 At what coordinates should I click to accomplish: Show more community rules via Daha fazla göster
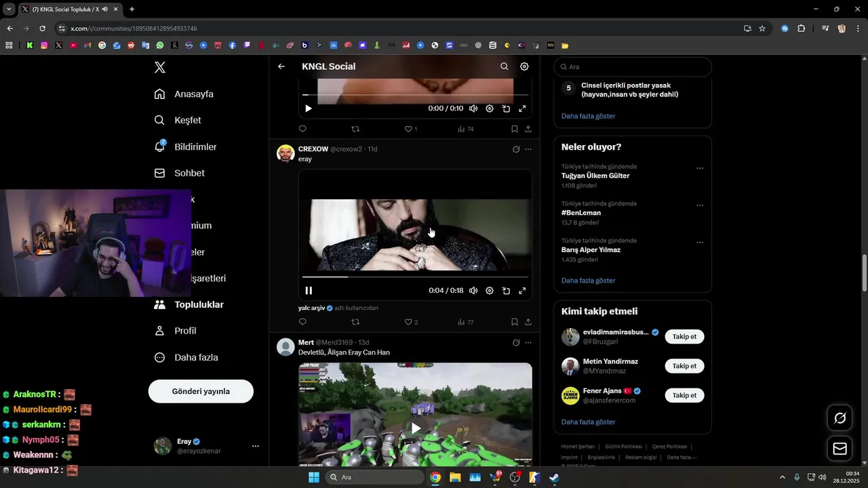click(589, 116)
